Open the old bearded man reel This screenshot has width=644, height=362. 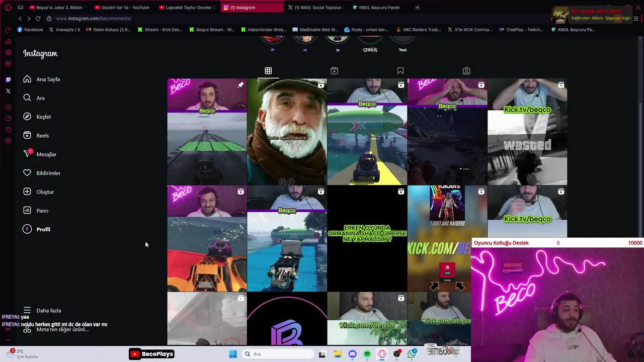click(x=287, y=132)
